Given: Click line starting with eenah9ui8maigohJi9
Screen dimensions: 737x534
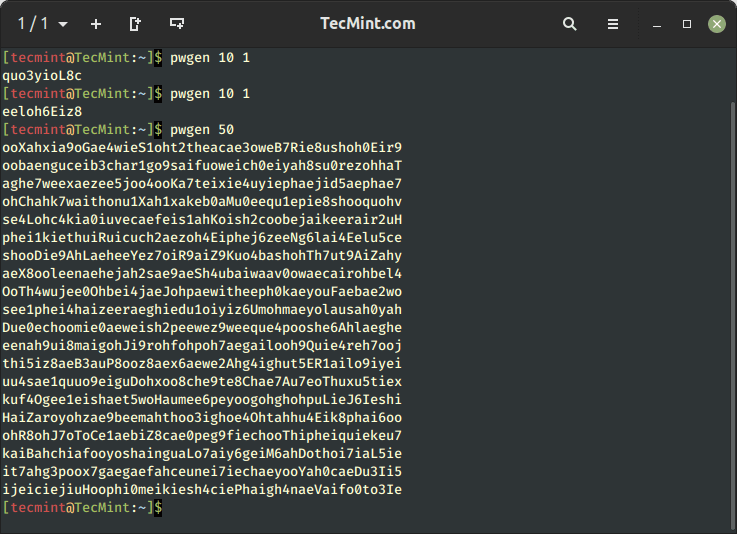Looking at the screenshot, I should coord(202,346).
